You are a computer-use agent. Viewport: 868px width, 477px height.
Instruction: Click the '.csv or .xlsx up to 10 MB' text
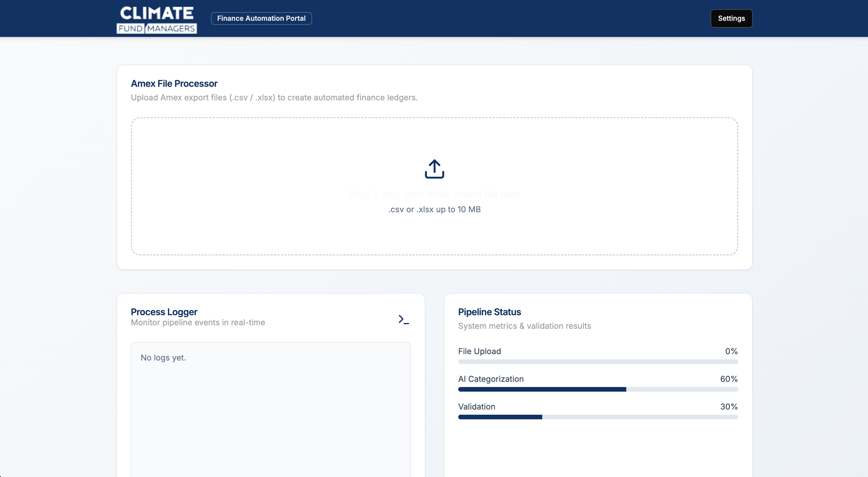(x=434, y=209)
